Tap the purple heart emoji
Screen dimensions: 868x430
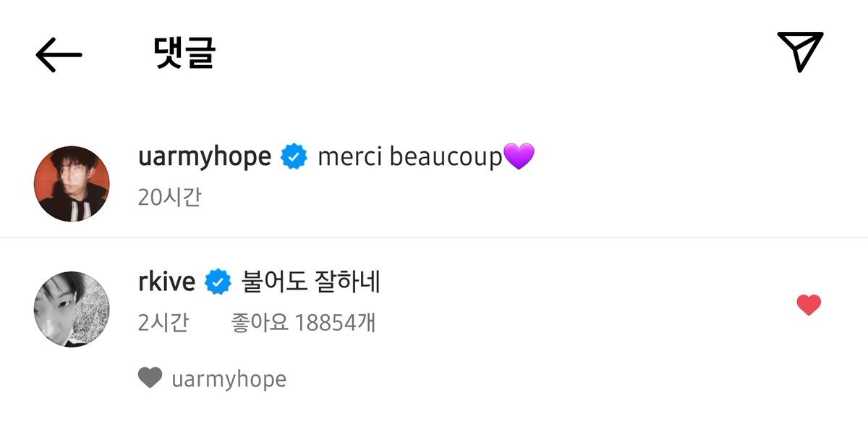519,156
